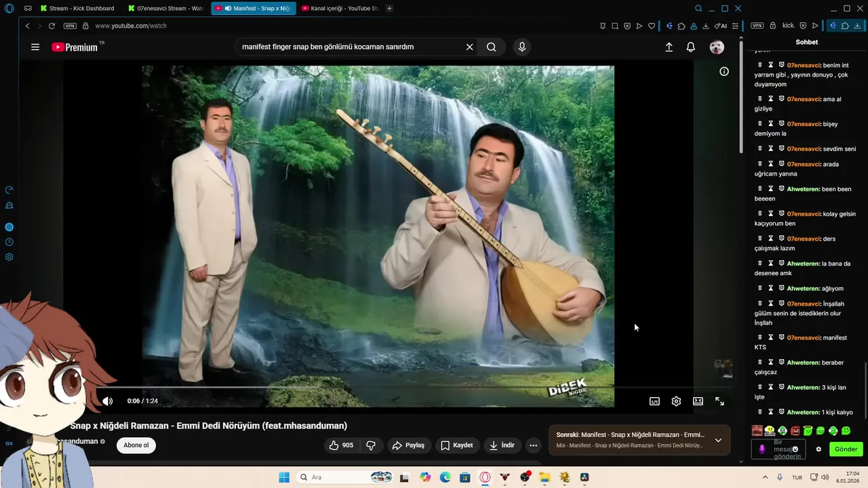Viewport: 868px width, 488px height.
Task: Toggle VPN in the Kick chat window
Action: tap(757, 26)
